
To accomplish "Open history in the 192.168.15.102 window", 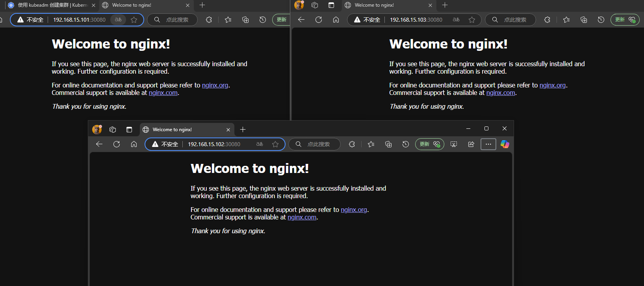I will (406, 144).
